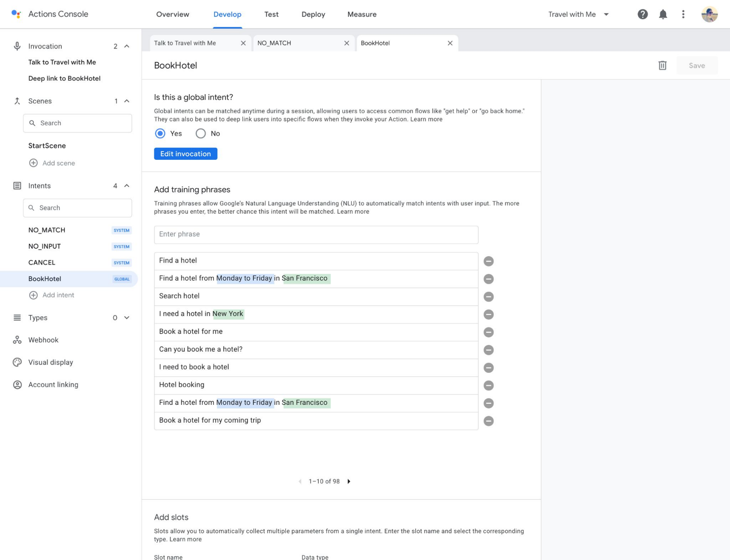The image size is (730, 560).
Task: Open the 'Travel with Me' project dropdown
Action: point(578,14)
